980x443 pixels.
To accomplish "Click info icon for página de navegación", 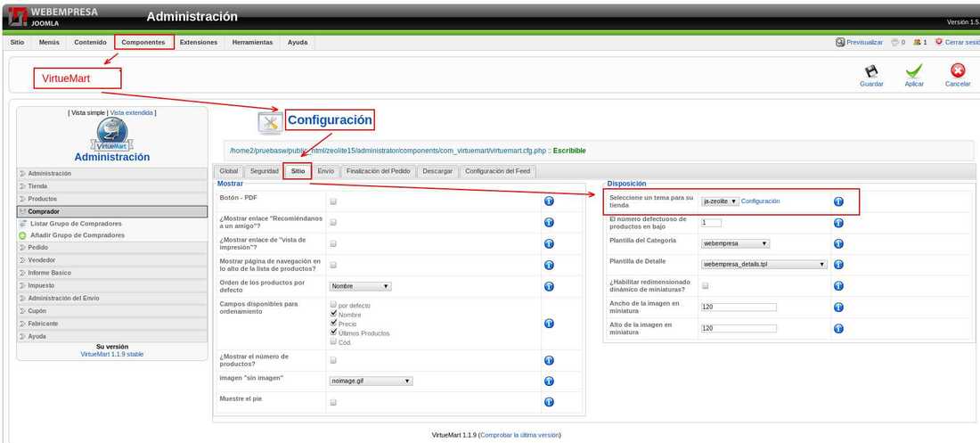I will 549,265.
